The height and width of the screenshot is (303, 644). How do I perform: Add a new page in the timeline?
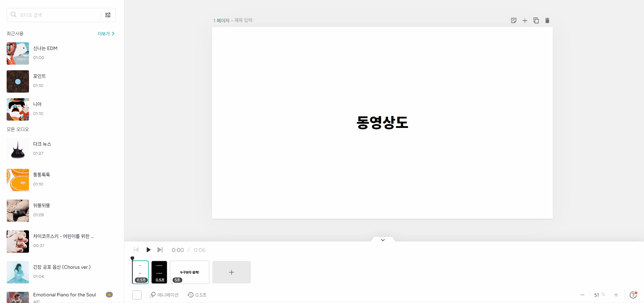pos(231,272)
